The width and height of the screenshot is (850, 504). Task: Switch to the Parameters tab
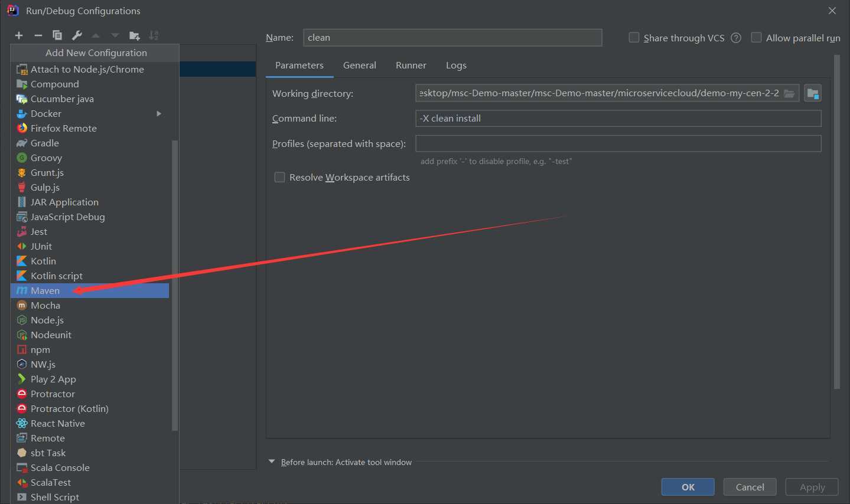coord(299,66)
